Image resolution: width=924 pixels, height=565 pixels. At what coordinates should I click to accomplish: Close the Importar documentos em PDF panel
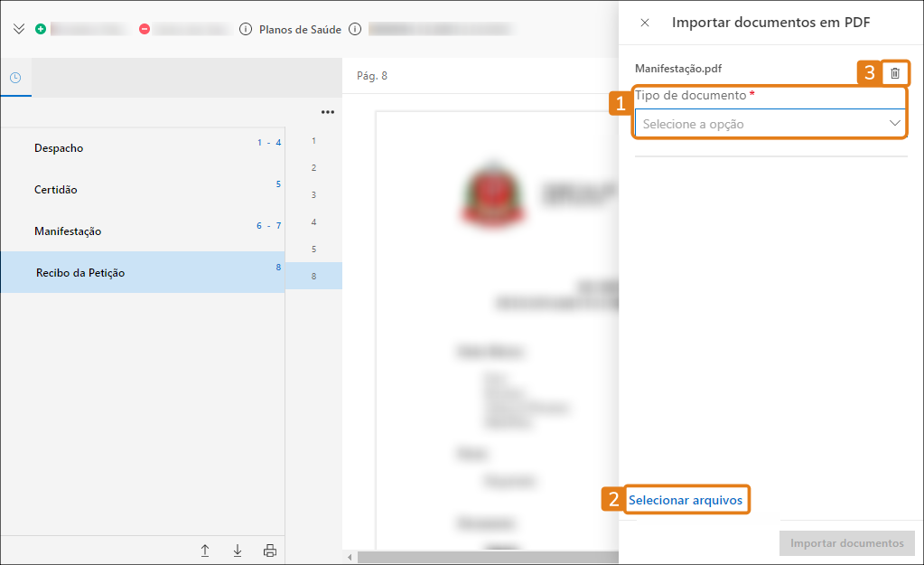[x=644, y=23]
